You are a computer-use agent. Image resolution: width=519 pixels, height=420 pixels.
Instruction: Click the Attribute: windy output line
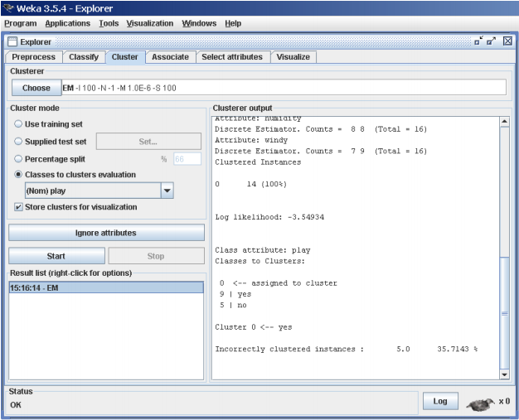click(251, 140)
